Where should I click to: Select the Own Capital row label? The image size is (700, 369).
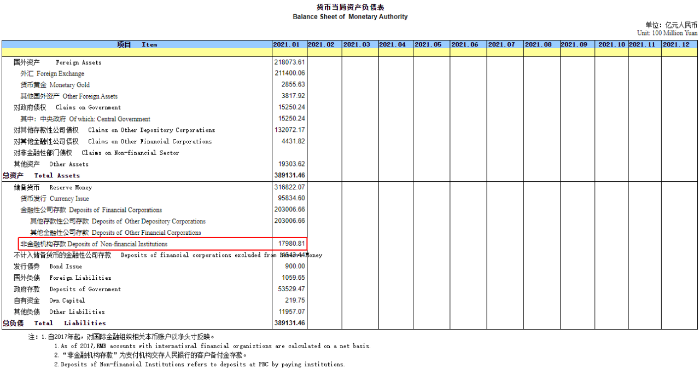(x=49, y=301)
